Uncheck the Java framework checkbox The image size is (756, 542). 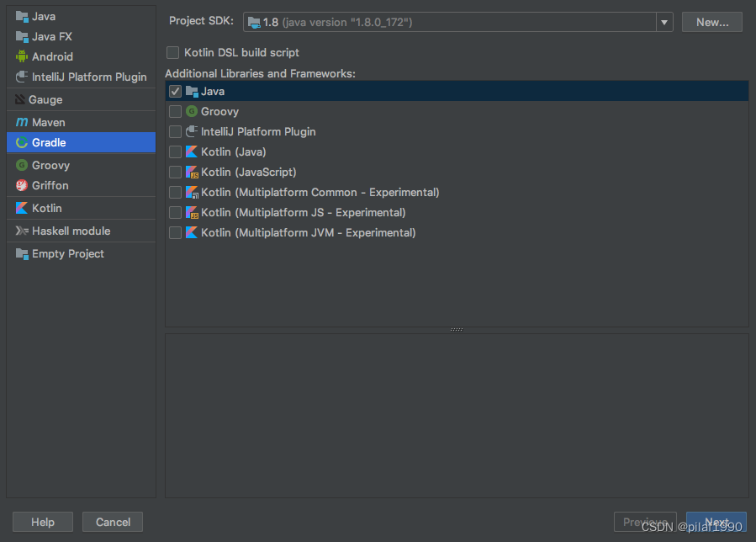click(x=176, y=91)
